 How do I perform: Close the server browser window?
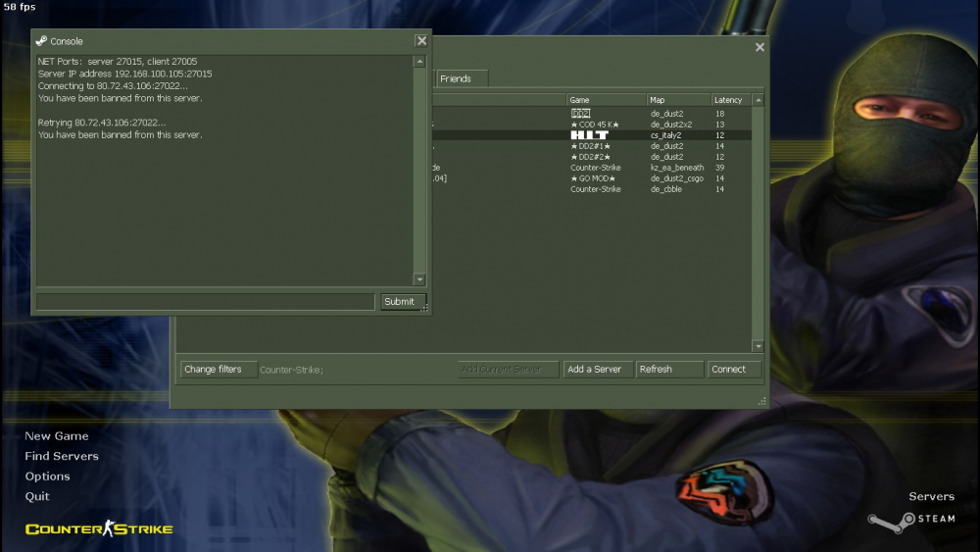point(759,47)
